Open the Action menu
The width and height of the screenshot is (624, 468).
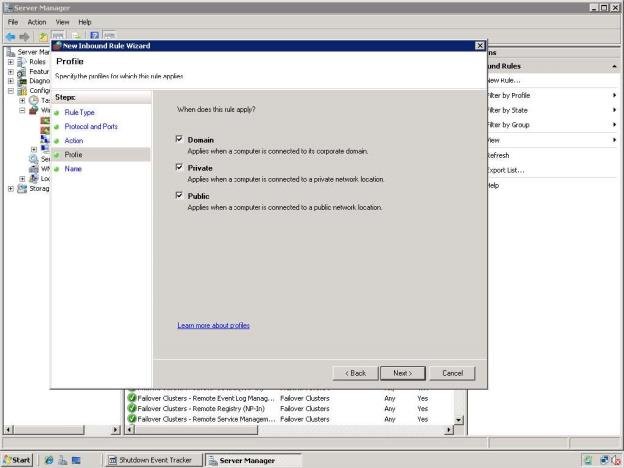point(37,22)
